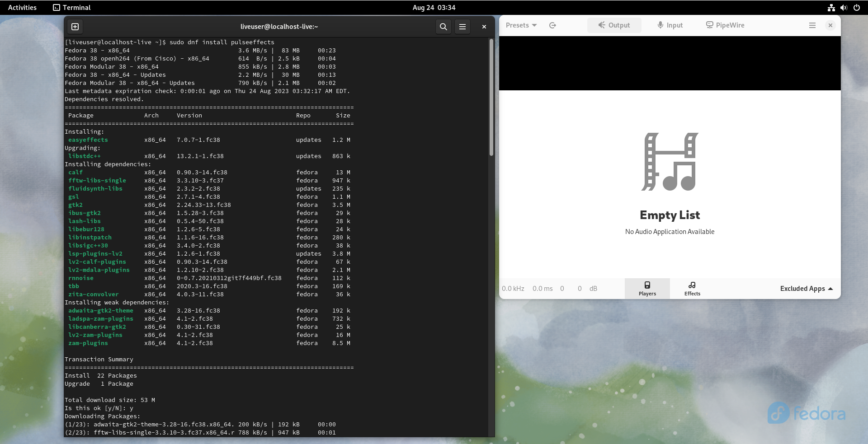This screenshot has height=444, width=868.
Task: Click the lv2-calf-plugins package name
Action: click(97, 262)
